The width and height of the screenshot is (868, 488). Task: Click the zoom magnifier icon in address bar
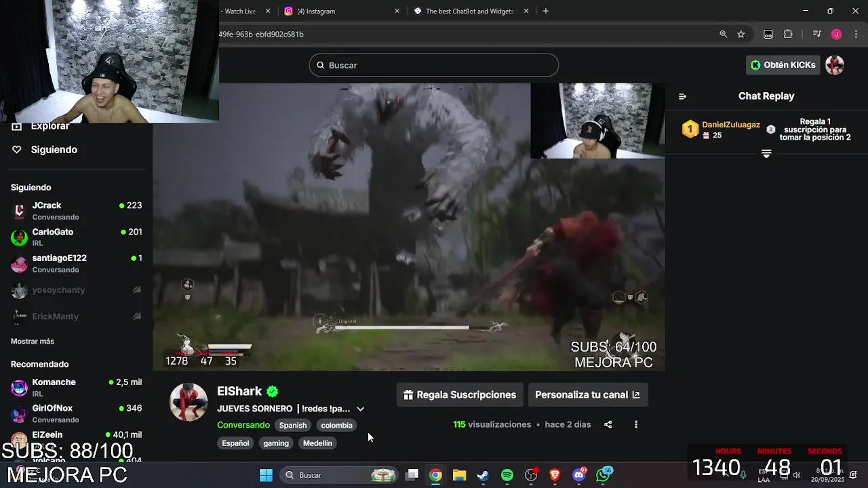point(723,34)
